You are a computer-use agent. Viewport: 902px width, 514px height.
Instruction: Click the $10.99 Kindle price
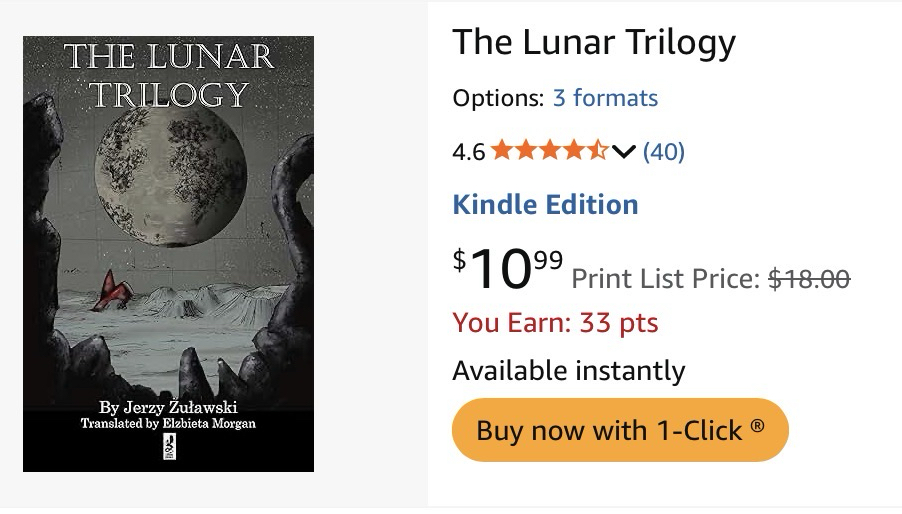508,267
